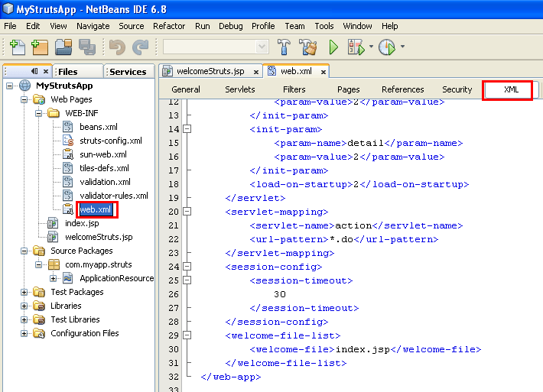Click the Profile Main Project clock icon
Screen dimensions: 543x392
click(387, 47)
